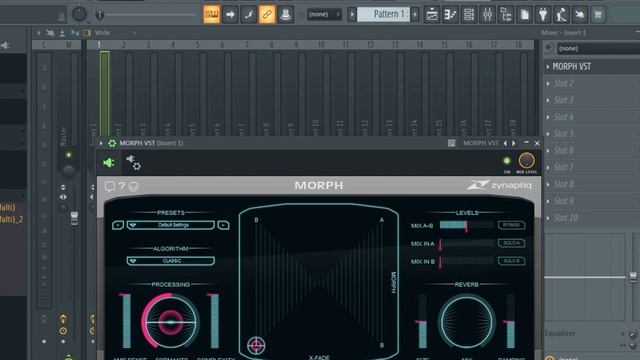Click the top toolbar horizontal slider handle
Image resolution: width=640 pixels, height=360 pixels.
click(100, 15)
